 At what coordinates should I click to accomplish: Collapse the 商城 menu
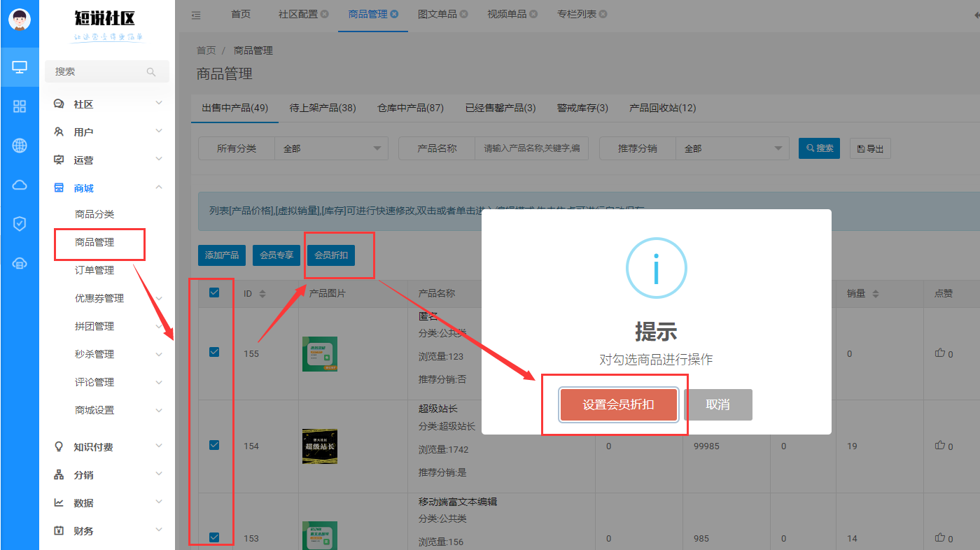pos(108,188)
